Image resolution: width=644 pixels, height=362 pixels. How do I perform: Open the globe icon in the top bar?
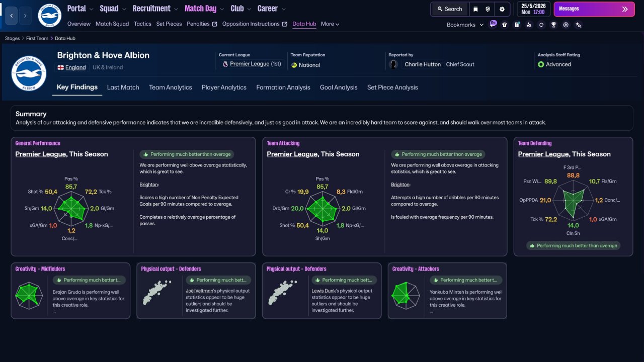click(x=488, y=9)
